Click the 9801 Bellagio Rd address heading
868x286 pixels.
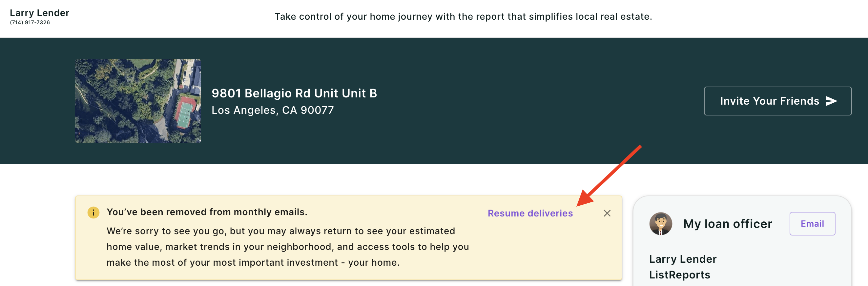pyautogui.click(x=294, y=93)
